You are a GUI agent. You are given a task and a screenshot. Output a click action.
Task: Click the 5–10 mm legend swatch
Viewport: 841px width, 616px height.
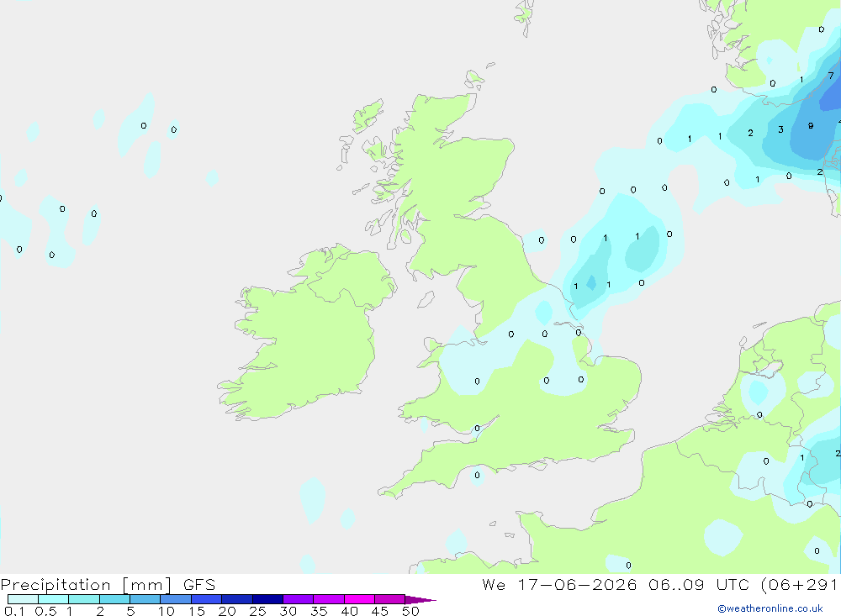click(x=145, y=599)
